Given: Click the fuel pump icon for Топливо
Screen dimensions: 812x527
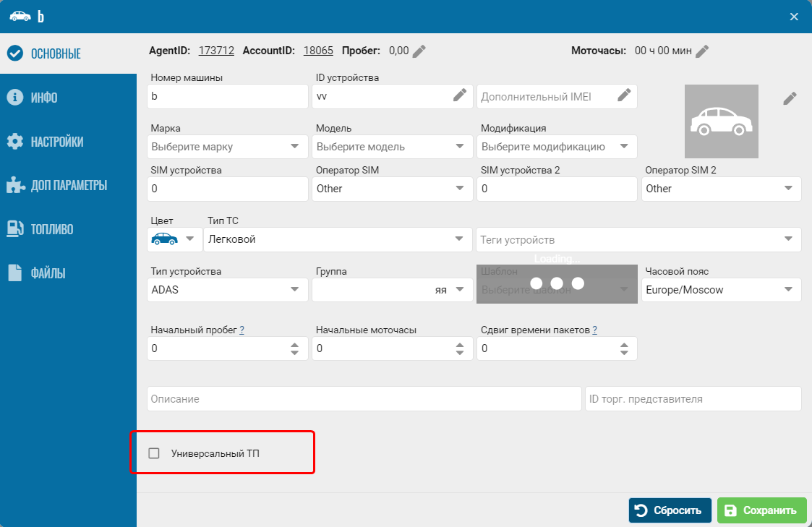Looking at the screenshot, I should [15, 229].
